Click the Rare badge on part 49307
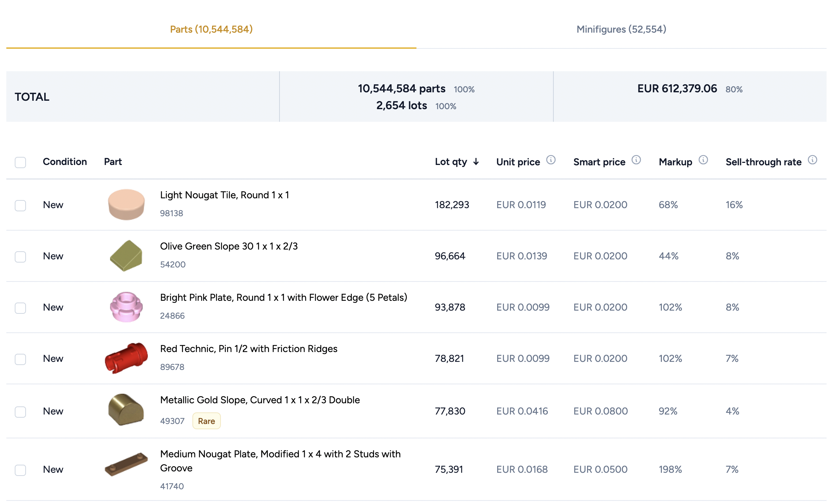This screenshot has width=835, height=504. click(x=206, y=421)
